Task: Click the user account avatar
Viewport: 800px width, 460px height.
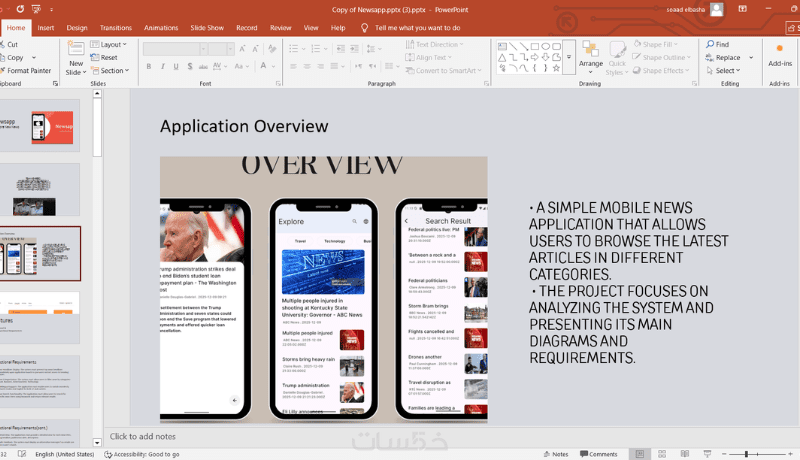Action: [x=716, y=9]
